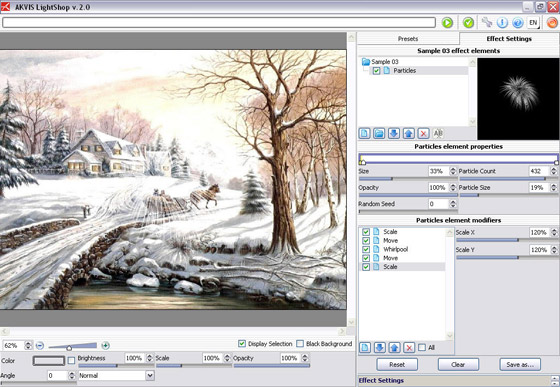
Task: Toggle the Particles element checkbox
Action: (376, 71)
